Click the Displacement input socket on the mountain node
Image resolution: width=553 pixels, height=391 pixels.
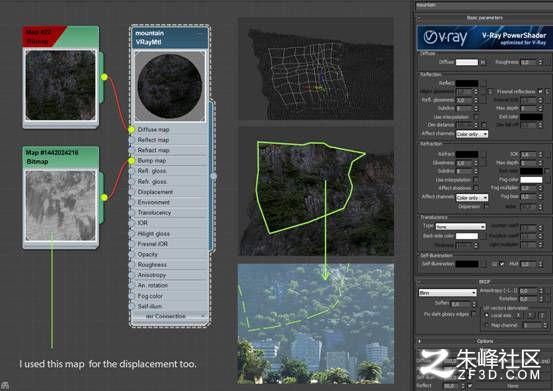[x=131, y=192]
